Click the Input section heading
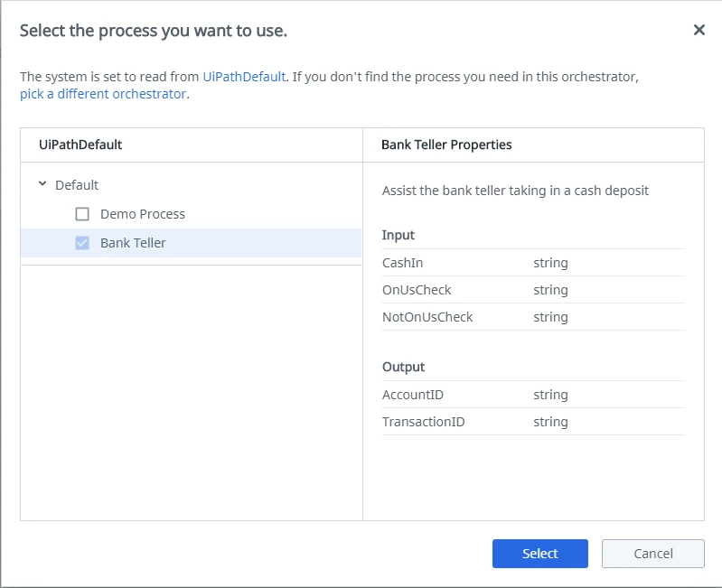The width and height of the screenshot is (722, 588). [399, 235]
